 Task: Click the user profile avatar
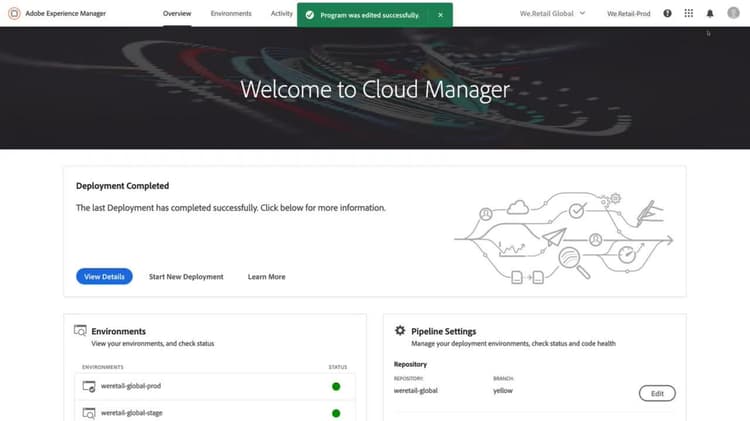[733, 13]
